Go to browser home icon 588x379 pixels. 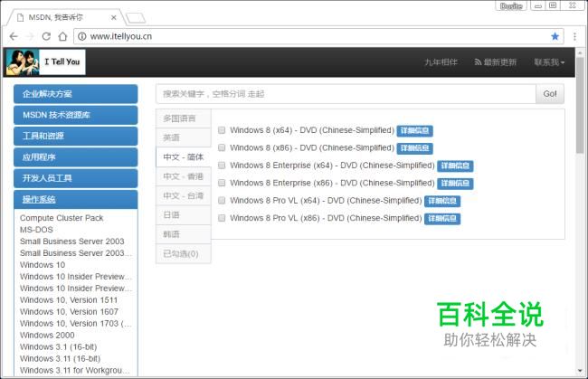62,36
